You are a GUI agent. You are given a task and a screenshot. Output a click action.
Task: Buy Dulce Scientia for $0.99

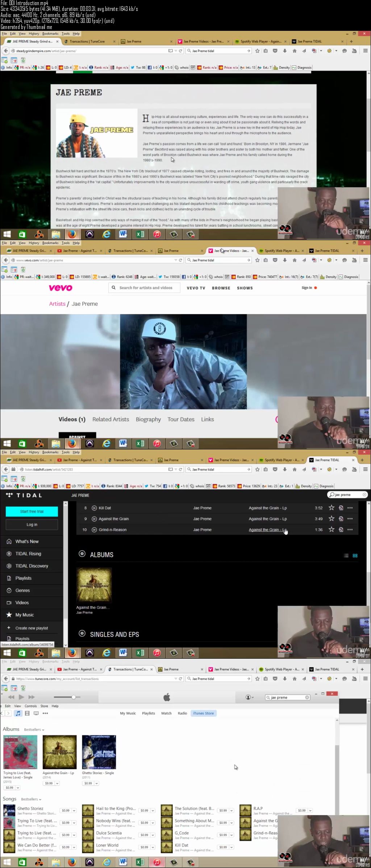[x=145, y=835]
